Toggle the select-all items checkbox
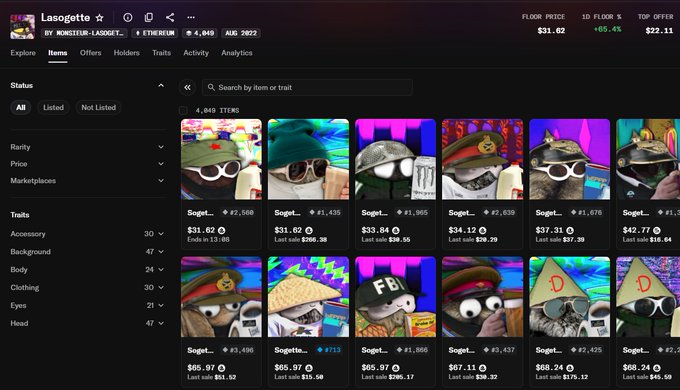This screenshot has height=390, width=680. 183,110
